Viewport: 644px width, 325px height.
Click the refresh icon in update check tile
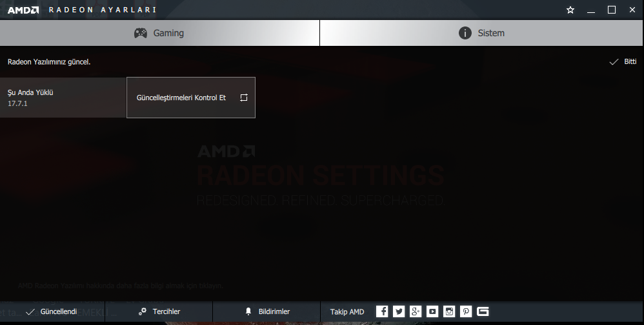244,98
